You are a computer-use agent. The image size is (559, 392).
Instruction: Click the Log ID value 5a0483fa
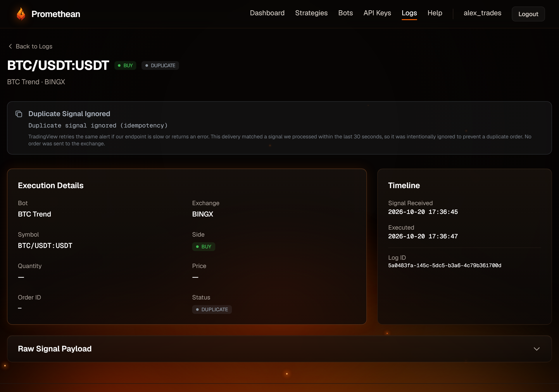[444, 265]
